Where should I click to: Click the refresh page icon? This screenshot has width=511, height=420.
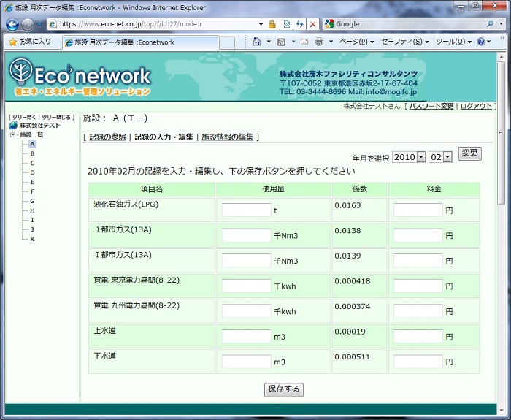pyautogui.click(x=300, y=24)
